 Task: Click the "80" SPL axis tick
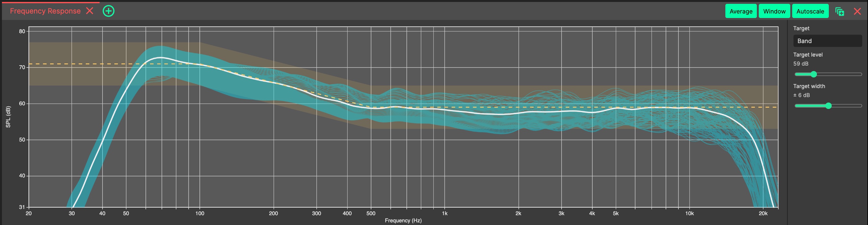coord(22,32)
